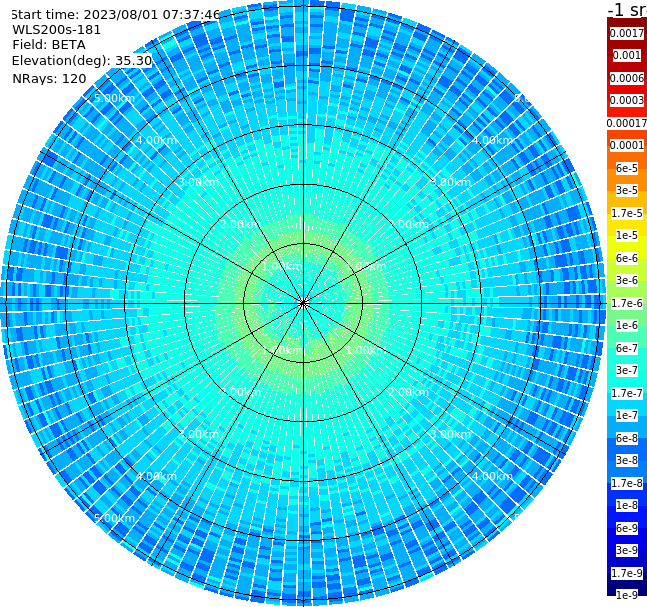This screenshot has height=607, width=647.
Task: Click the 1.7e-8 colorbar label
Action: point(627,483)
